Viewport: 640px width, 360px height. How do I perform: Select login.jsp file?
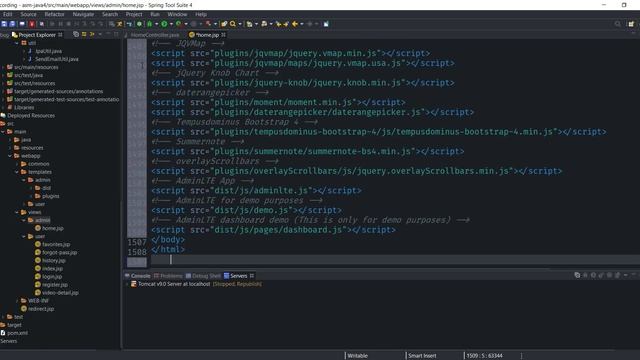pos(52,277)
